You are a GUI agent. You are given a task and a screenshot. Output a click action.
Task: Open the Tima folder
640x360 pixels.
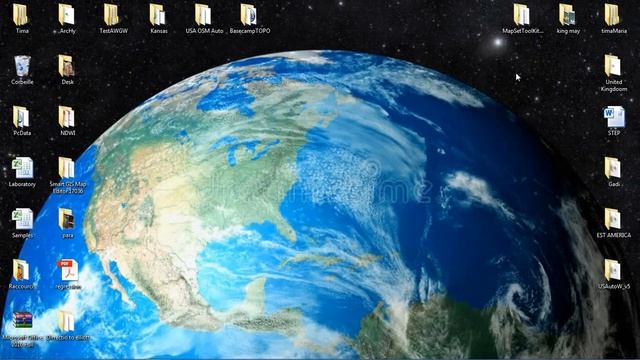click(21, 15)
